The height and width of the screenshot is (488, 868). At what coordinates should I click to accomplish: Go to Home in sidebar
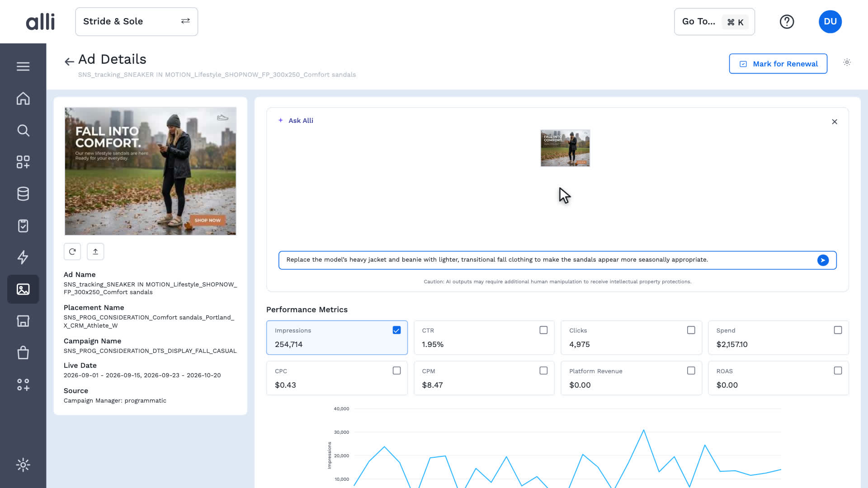[x=23, y=99]
